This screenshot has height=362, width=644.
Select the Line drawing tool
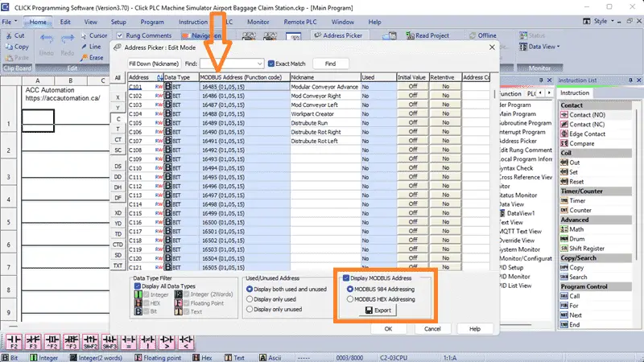click(91, 47)
